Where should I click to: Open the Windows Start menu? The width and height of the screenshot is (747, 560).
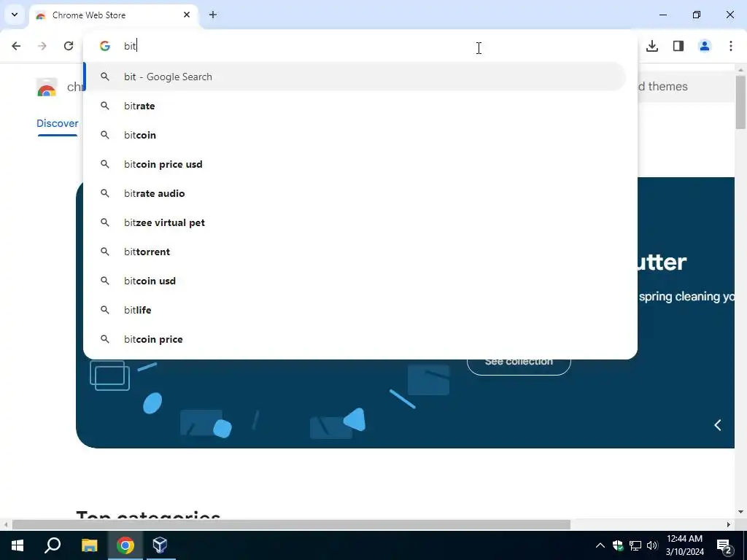tap(18, 545)
